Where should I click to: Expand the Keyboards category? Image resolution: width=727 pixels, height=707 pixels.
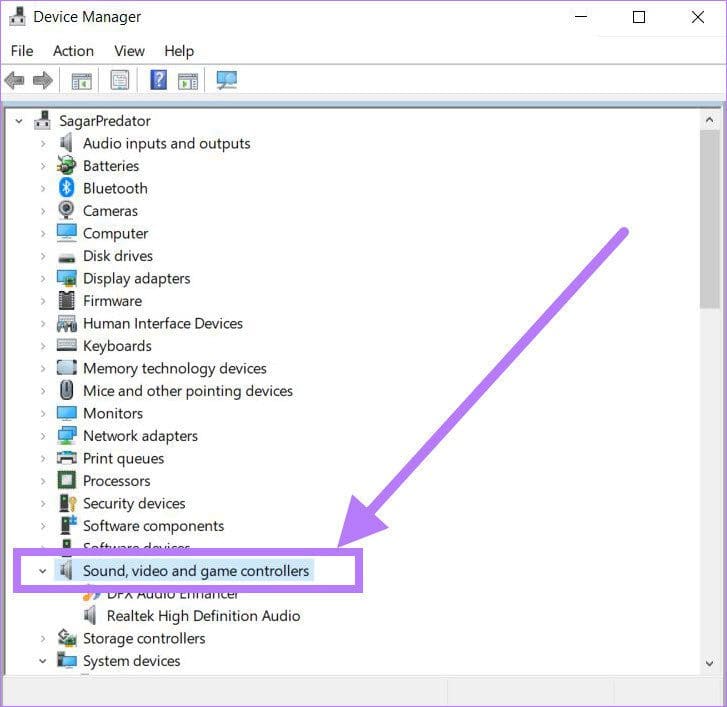tap(43, 346)
